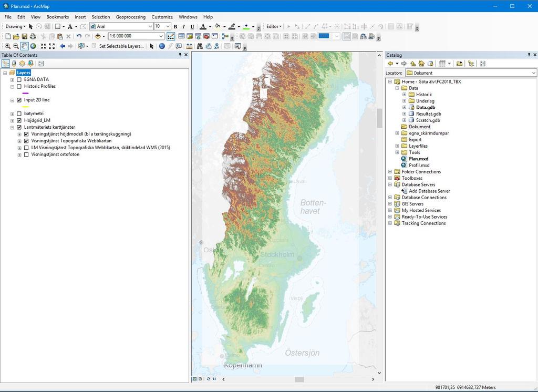The height and width of the screenshot is (392, 538).
Task: Open the Table Of Contents window icon
Action: point(181,36)
